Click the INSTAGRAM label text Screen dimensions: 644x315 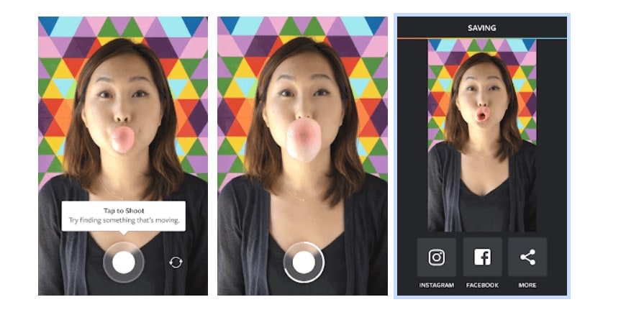coord(437,285)
